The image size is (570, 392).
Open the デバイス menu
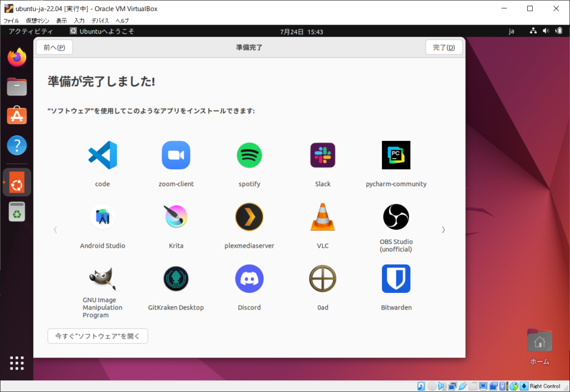click(x=100, y=21)
